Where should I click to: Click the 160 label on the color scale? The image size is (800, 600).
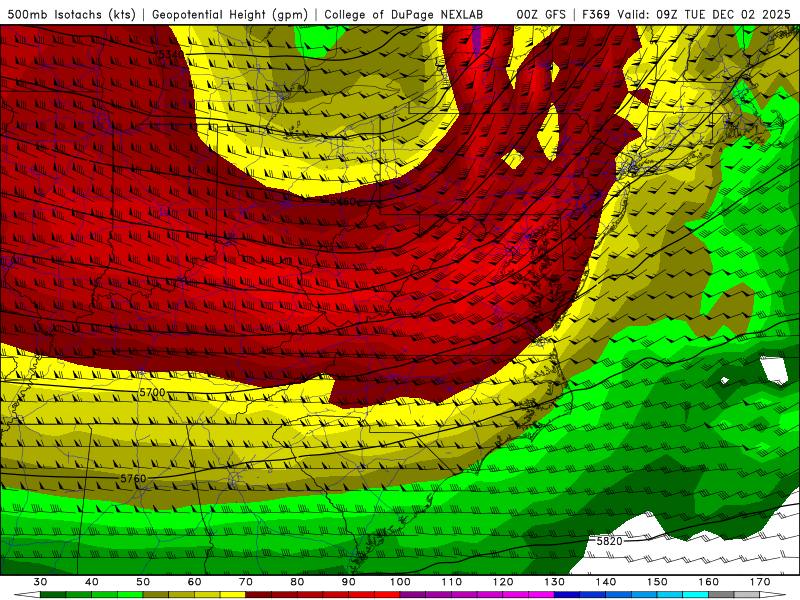pos(709,582)
